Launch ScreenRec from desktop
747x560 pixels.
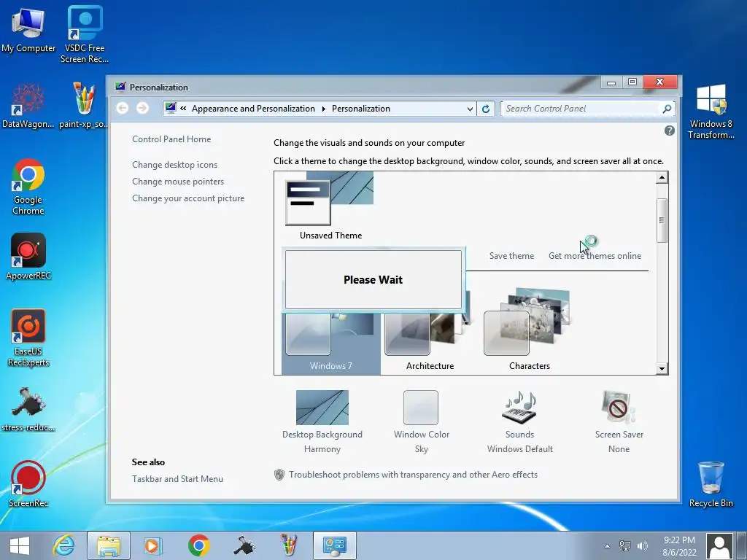tap(28, 484)
